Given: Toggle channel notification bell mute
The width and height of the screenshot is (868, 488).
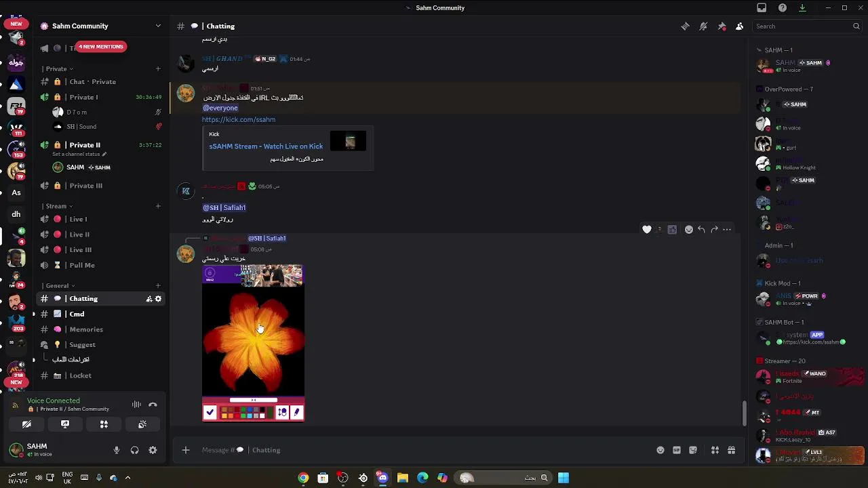Looking at the screenshot, I should point(703,26).
